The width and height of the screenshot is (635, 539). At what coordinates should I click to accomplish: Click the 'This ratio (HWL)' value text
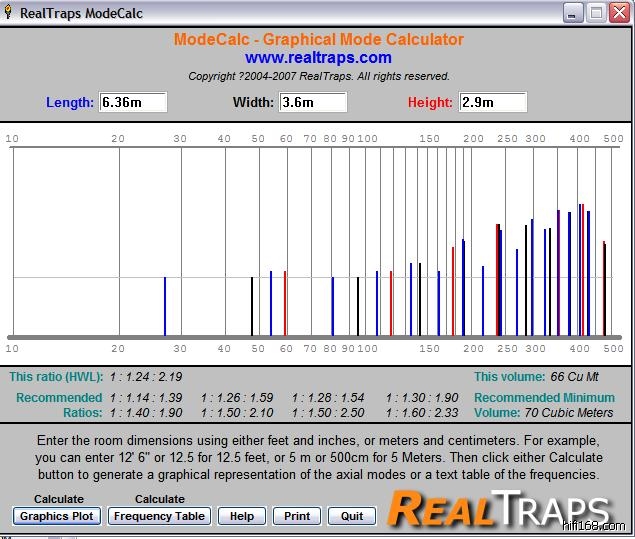[x=146, y=377]
